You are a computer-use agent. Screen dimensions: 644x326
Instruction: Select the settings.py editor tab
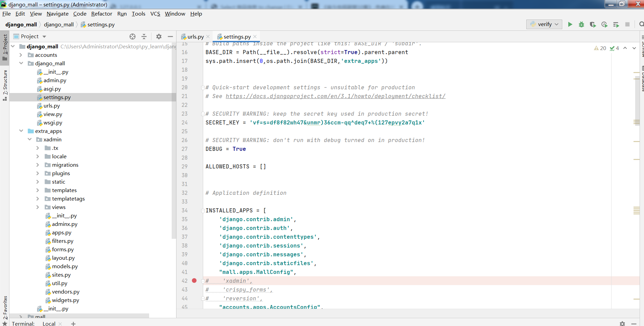(x=237, y=37)
